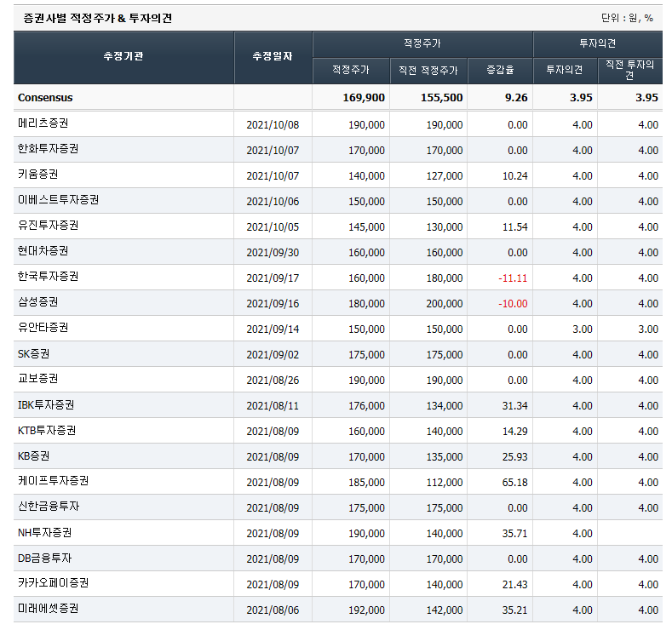
Task: Select 한화투자증권 row name
Action: point(48,149)
